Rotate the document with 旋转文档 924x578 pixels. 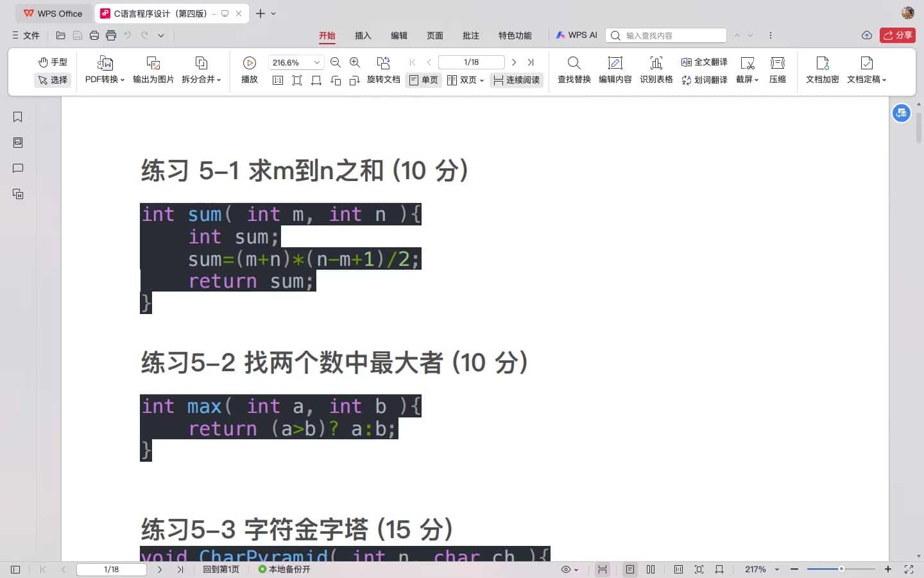coord(384,70)
